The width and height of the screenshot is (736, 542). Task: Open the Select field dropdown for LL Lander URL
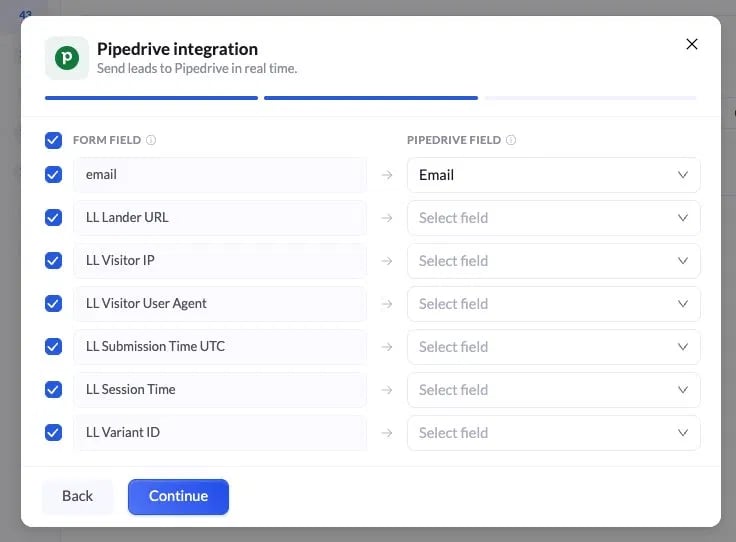tap(553, 218)
